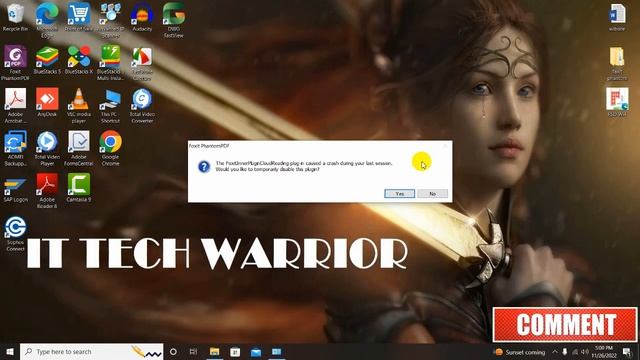
Task: Open File Explorer from the taskbar
Action: click(x=214, y=351)
